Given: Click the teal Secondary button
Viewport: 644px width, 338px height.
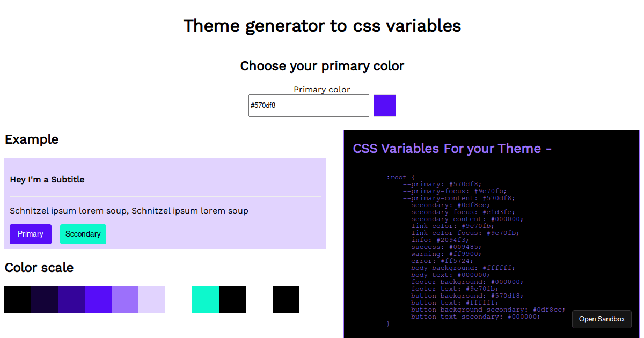Looking at the screenshot, I should click(83, 234).
